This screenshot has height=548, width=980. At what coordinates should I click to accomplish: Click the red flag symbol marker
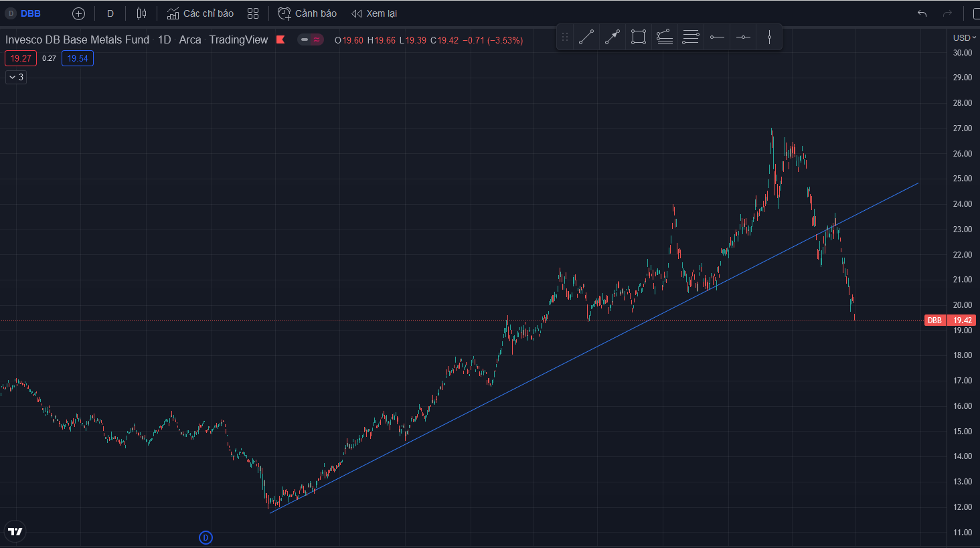pyautogui.click(x=280, y=39)
